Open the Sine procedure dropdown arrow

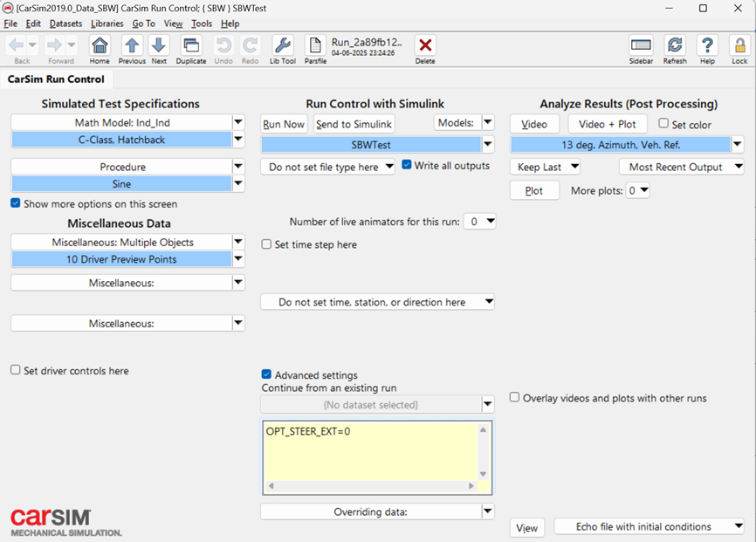pos(238,183)
